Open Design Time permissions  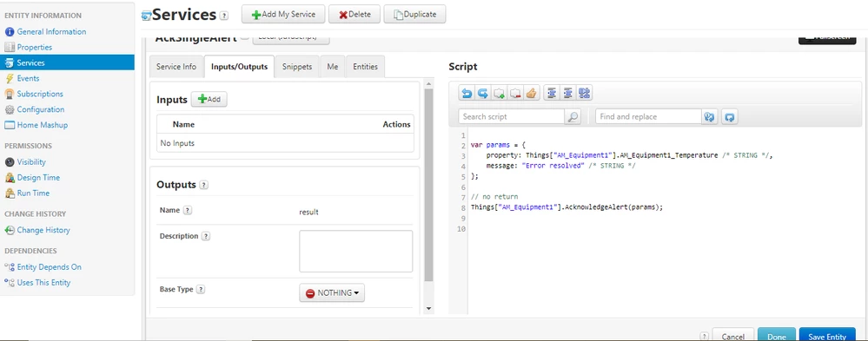[38, 177]
